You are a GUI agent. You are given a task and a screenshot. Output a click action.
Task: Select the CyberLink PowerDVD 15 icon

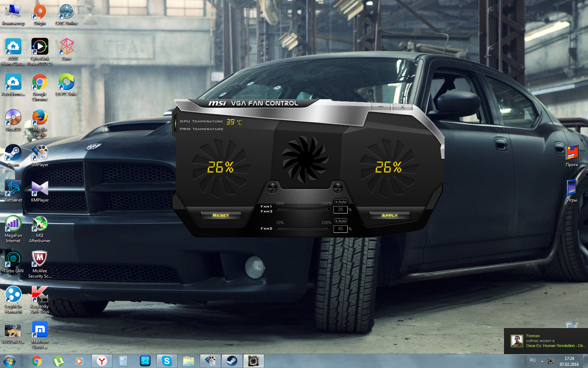[40, 52]
